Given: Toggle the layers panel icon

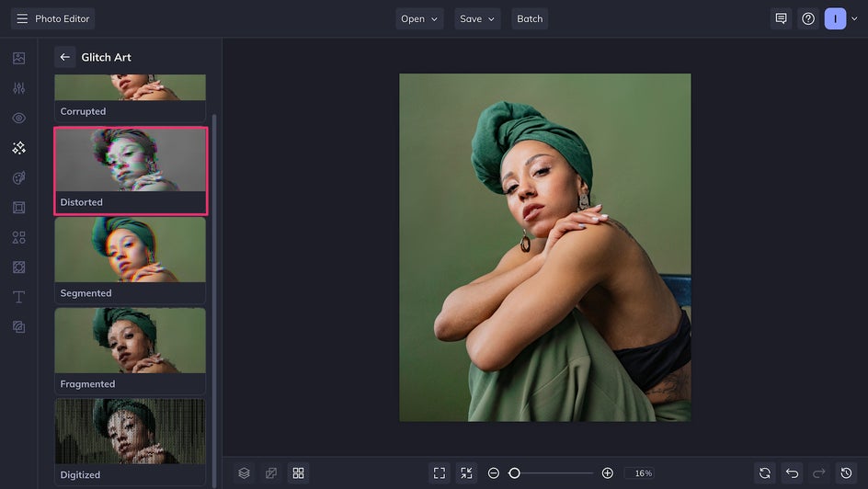Looking at the screenshot, I should 244,473.
